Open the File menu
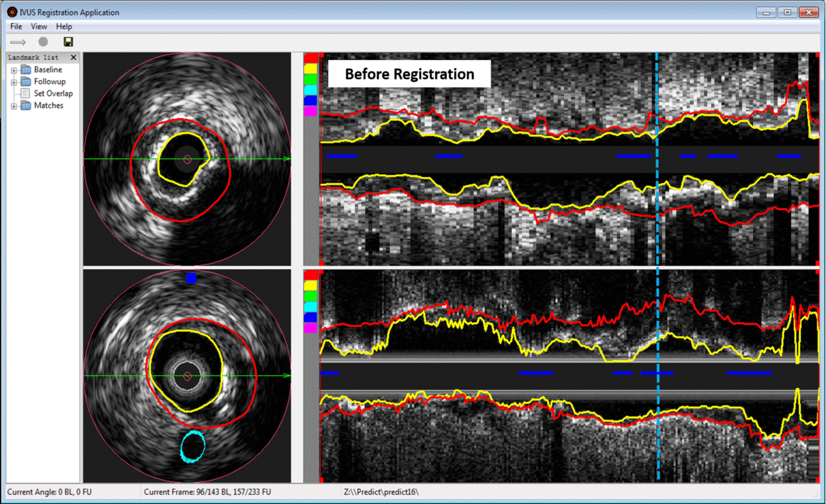This screenshot has height=504, width=826. pos(16,26)
